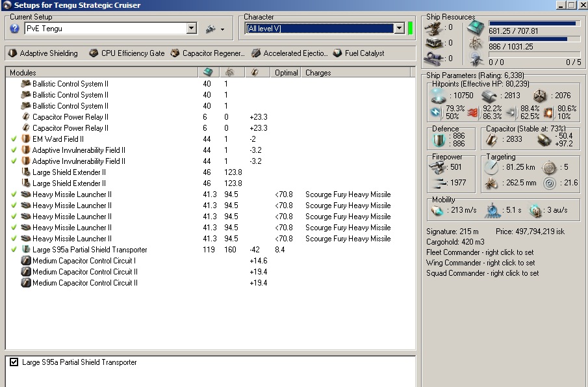Expand the Character selection dropdown
This screenshot has height=387, width=588.
(399, 29)
